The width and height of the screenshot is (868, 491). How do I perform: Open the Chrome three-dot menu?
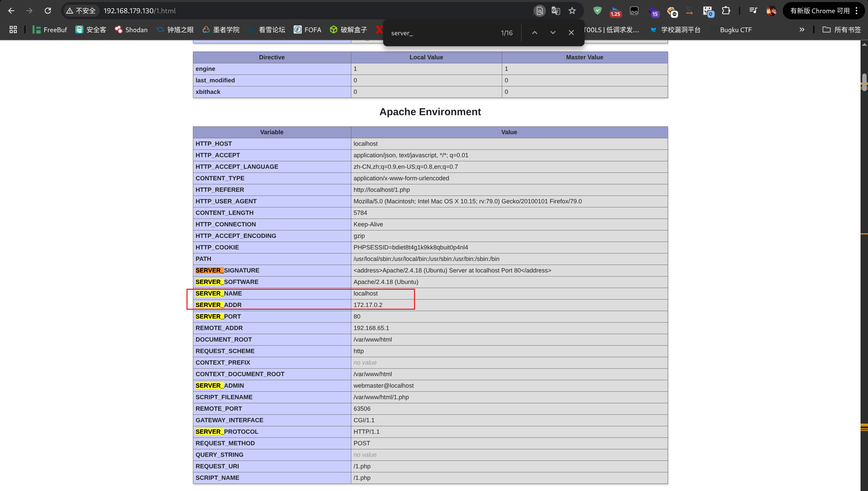click(x=857, y=11)
